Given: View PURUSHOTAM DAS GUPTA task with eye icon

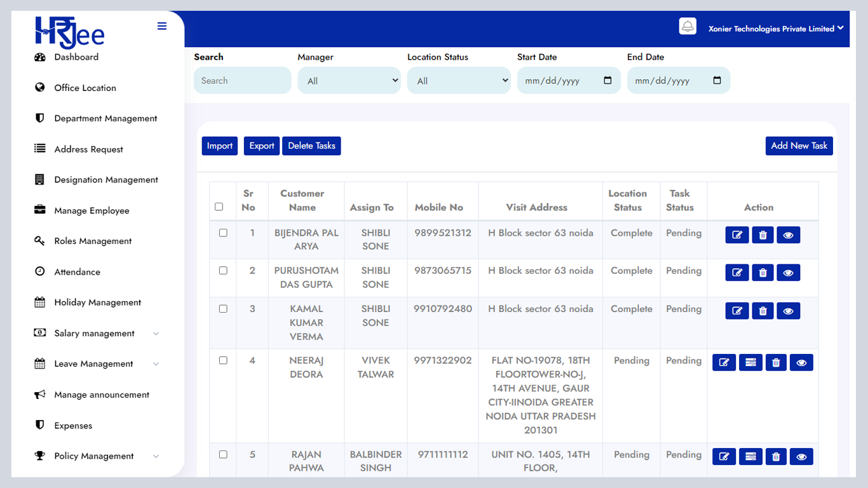Looking at the screenshot, I should [x=788, y=273].
